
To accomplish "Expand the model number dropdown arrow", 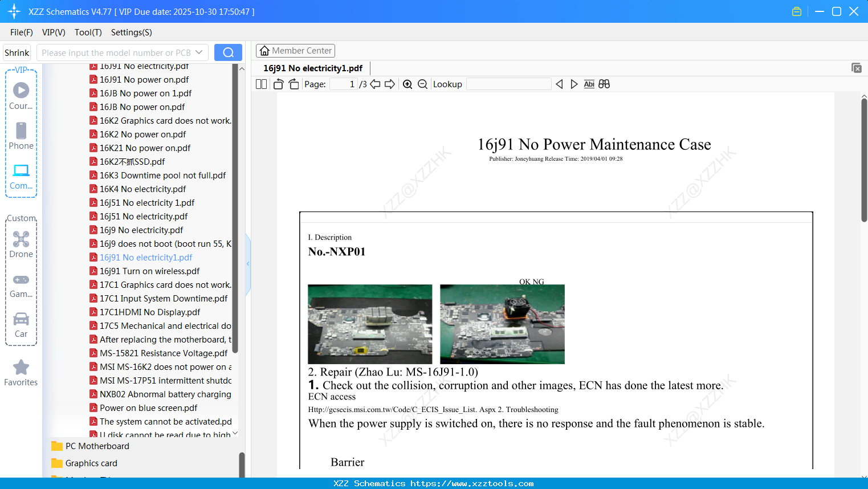I will tap(199, 52).
